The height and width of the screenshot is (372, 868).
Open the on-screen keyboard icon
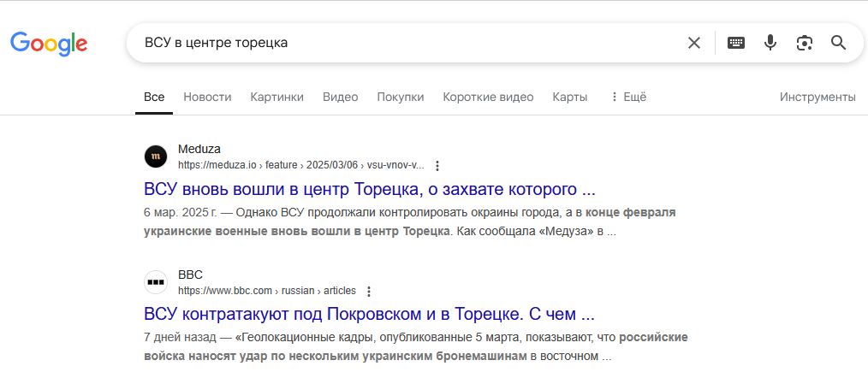736,43
